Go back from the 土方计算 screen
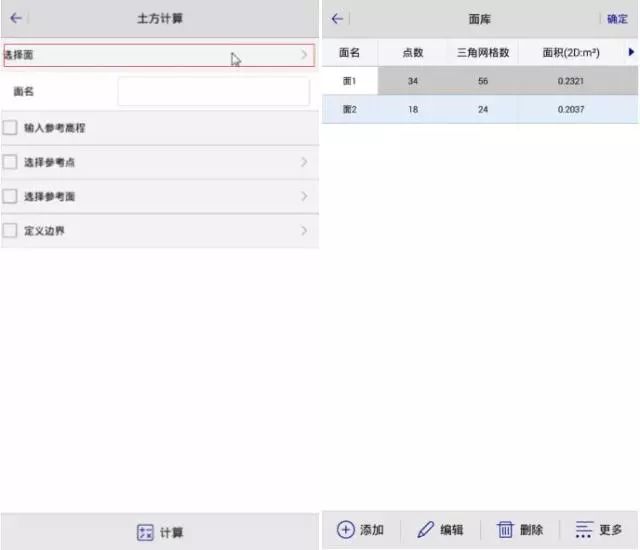The width and height of the screenshot is (640, 550). (x=16, y=18)
